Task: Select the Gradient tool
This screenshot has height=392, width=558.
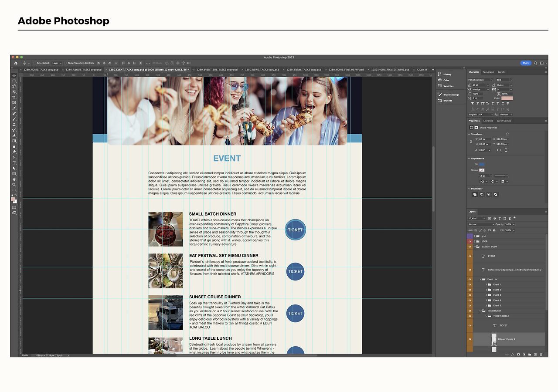Action: [x=14, y=141]
